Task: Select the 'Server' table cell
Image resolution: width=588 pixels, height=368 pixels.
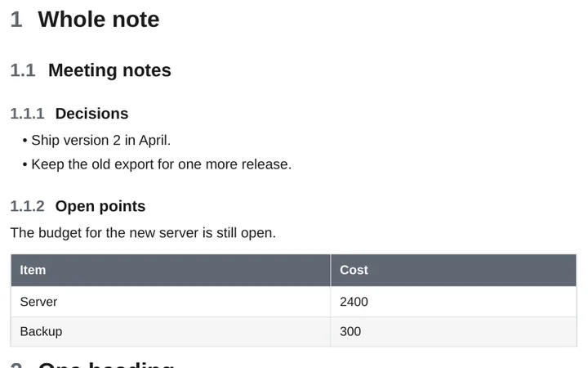Action: click(171, 302)
